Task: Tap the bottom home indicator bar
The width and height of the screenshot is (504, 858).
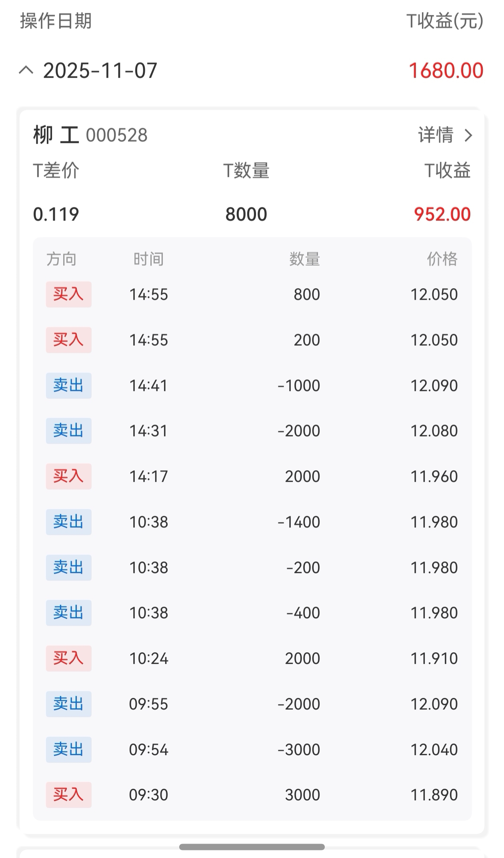Action: (252, 847)
